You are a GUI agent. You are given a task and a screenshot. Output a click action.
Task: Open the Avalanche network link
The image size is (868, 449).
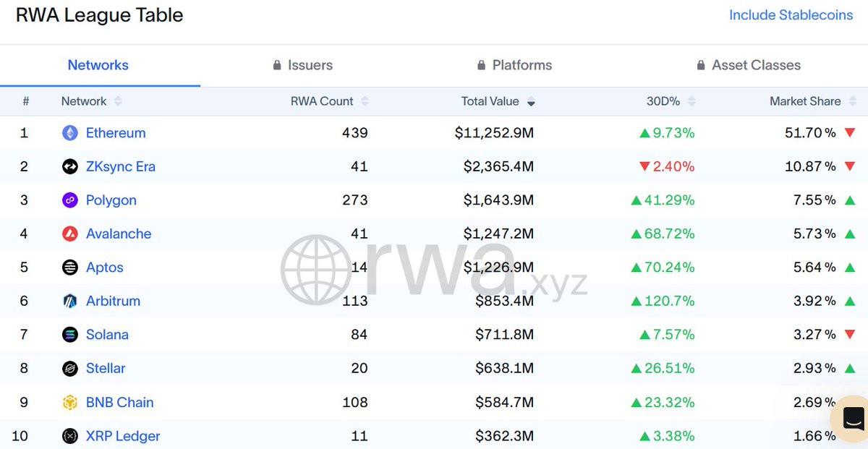[119, 234]
